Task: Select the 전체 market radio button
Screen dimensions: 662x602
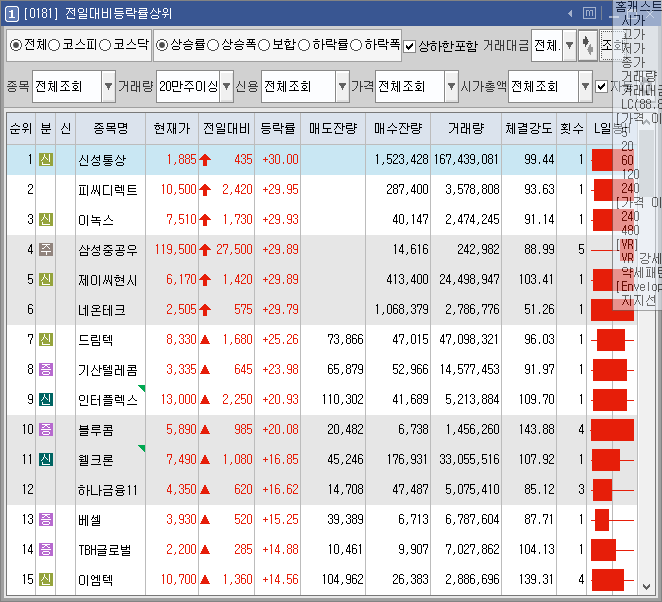Action: pos(16,45)
